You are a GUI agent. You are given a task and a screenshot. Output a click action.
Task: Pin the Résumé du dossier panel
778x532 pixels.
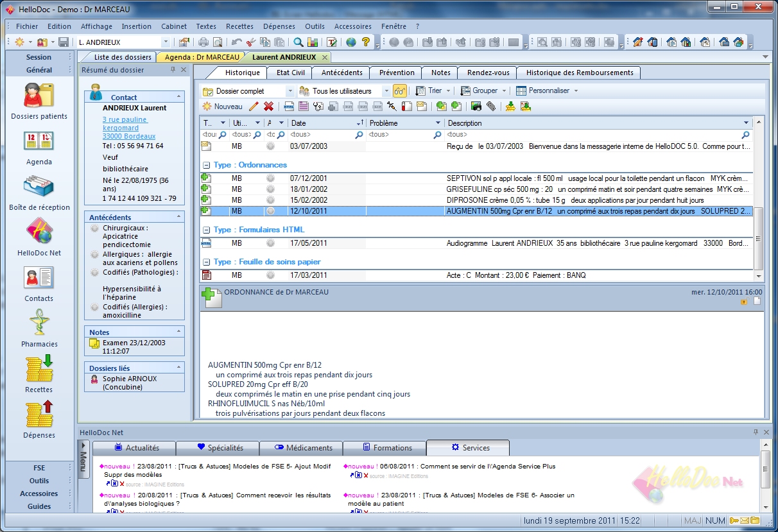173,70
